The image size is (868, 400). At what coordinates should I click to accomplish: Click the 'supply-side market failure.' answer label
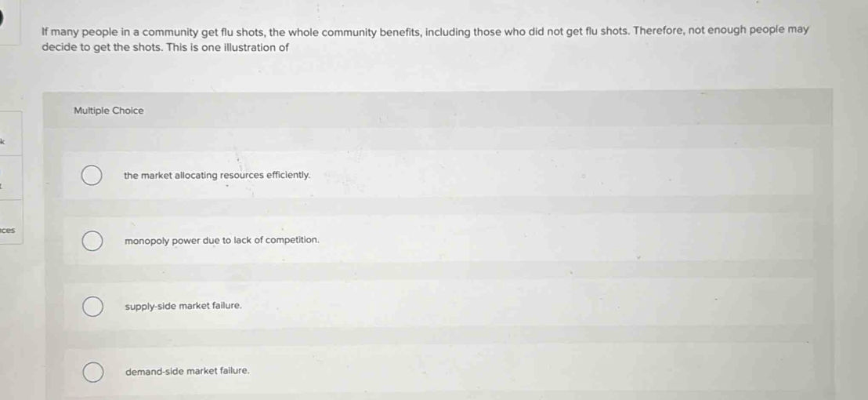(183, 306)
